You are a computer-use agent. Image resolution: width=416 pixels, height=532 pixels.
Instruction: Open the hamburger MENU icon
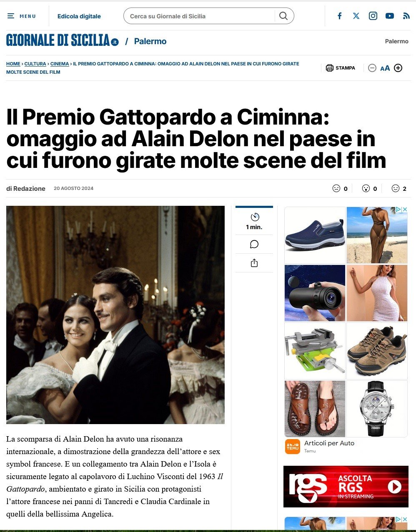click(x=11, y=16)
